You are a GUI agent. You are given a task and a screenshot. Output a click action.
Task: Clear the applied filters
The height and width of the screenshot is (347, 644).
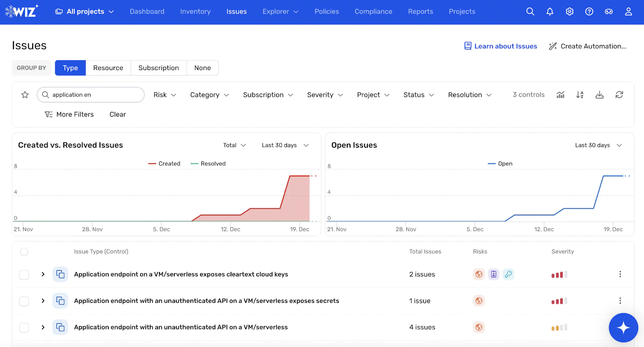pyautogui.click(x=118, y=114)
